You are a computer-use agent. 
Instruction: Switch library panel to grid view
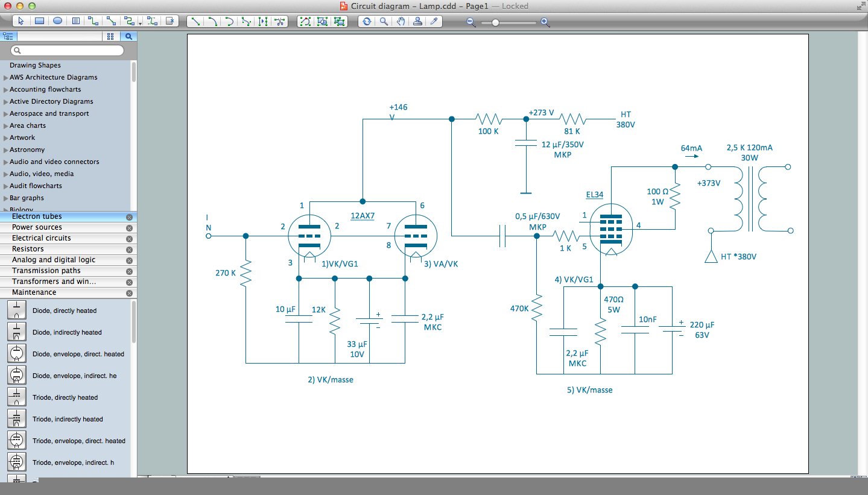coord(110,36)
